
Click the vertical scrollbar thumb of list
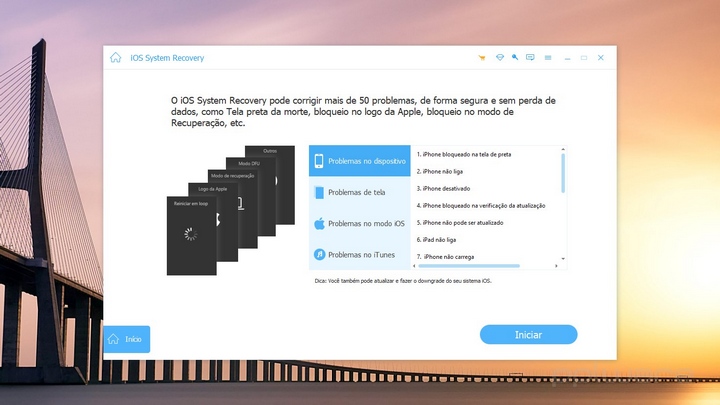point(563,173)
